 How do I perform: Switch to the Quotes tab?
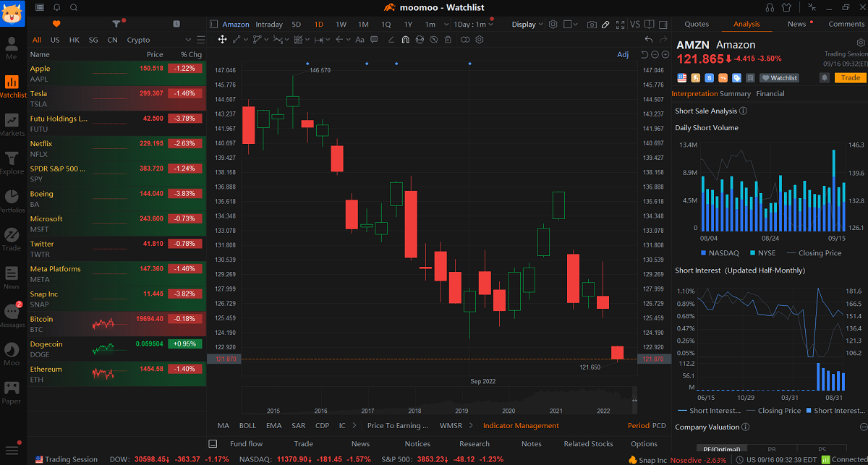(697, 24)
